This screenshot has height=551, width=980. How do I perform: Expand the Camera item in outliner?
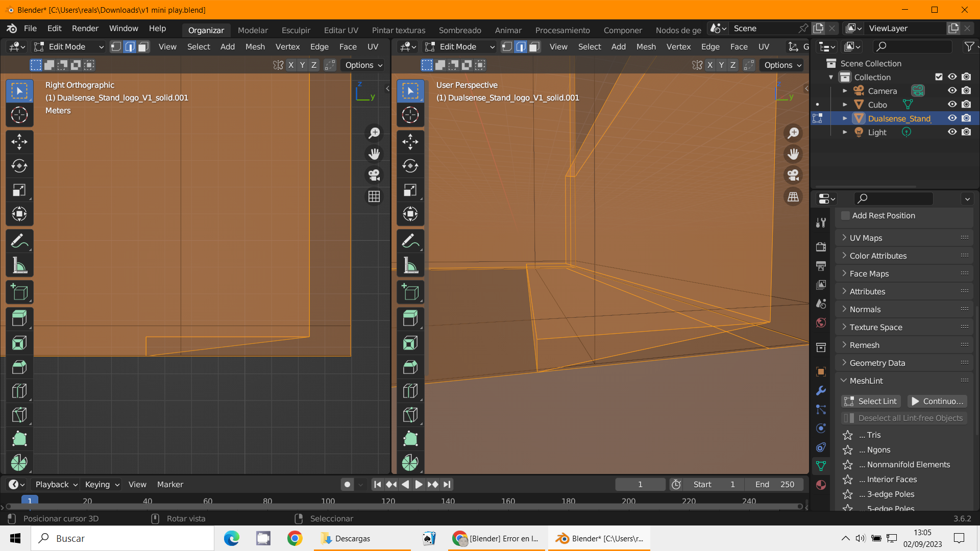click(x=845, y=91)
